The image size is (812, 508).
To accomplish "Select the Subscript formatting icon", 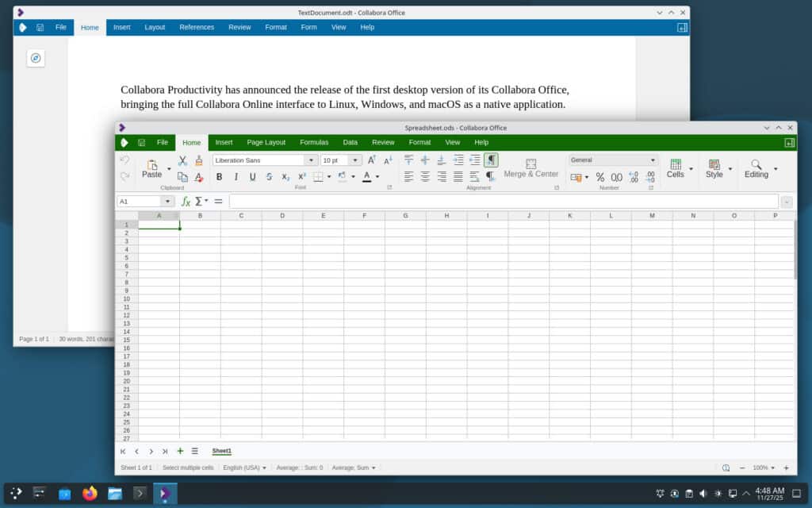I will coord(285,177).
